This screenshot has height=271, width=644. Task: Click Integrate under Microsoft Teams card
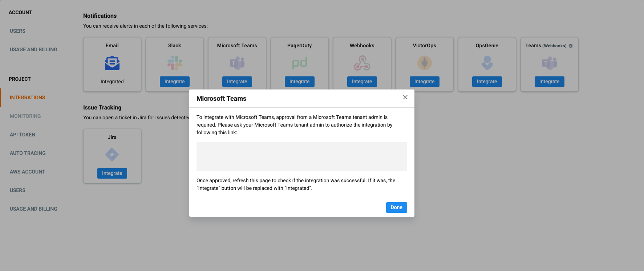[x=237, y=81]
